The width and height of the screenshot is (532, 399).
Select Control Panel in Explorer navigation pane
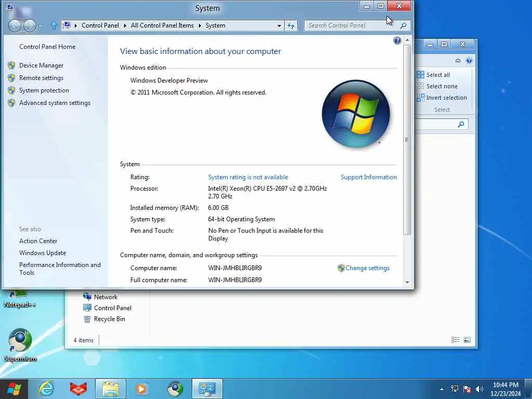(x=107, y=308)
